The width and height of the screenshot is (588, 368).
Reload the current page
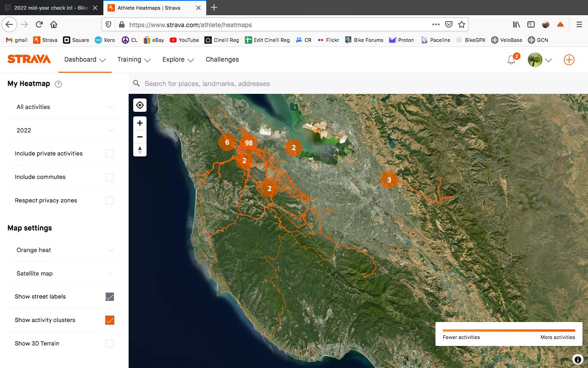[39, 24]
